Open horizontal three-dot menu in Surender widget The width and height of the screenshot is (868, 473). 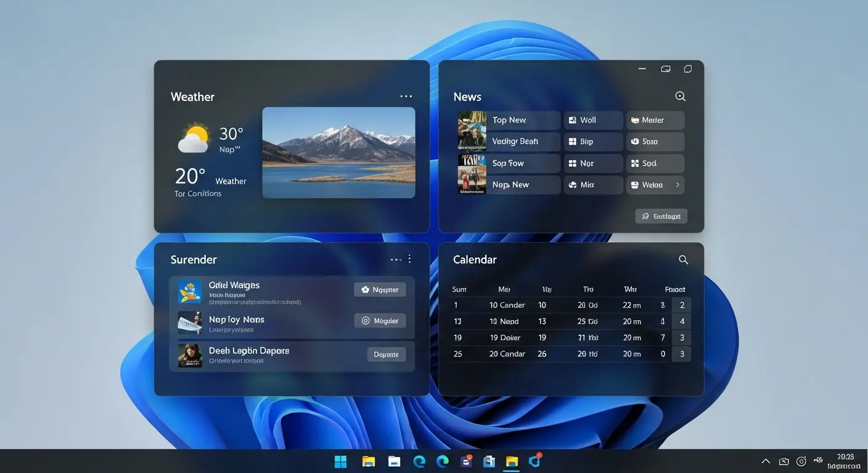(x=396, y=260)
